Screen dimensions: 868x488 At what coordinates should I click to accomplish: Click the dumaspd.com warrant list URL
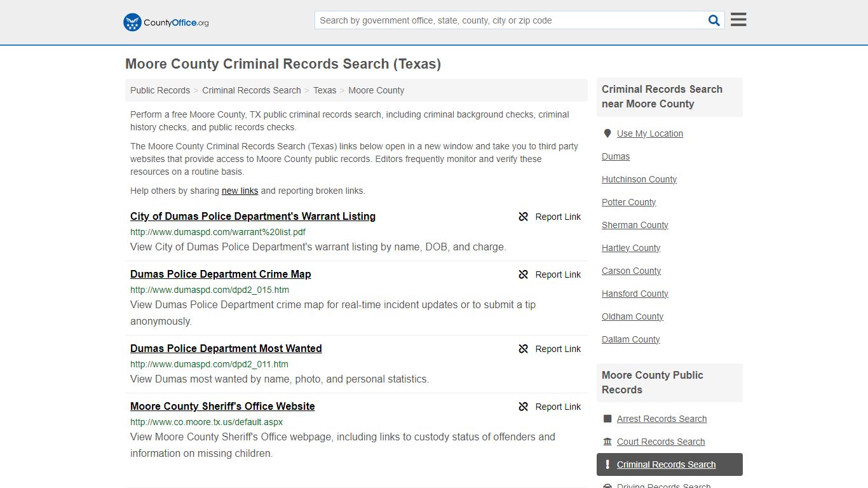click(x=218, y=232)
